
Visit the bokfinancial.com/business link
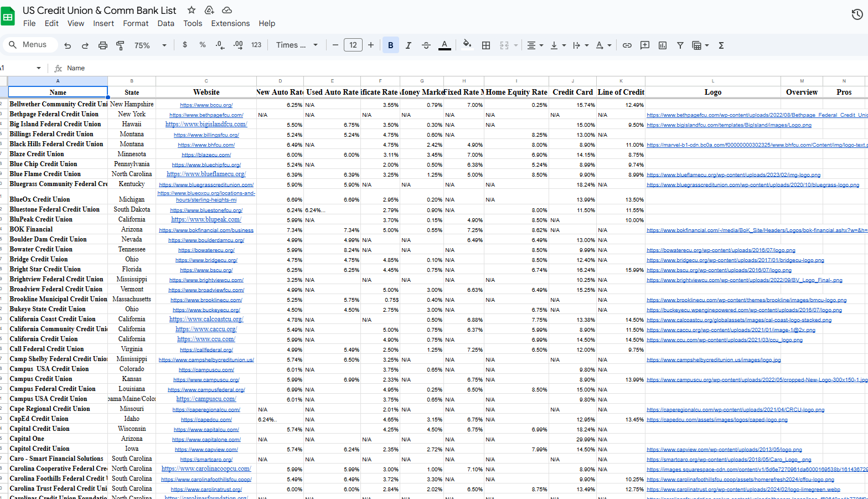click(x=206, y=230)
